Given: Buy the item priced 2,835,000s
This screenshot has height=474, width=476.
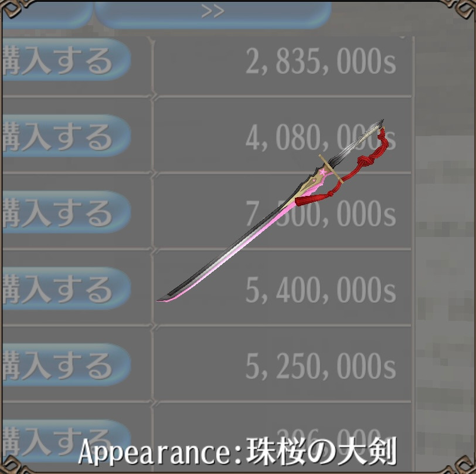Looking at the screenshot, I should 67,60.
